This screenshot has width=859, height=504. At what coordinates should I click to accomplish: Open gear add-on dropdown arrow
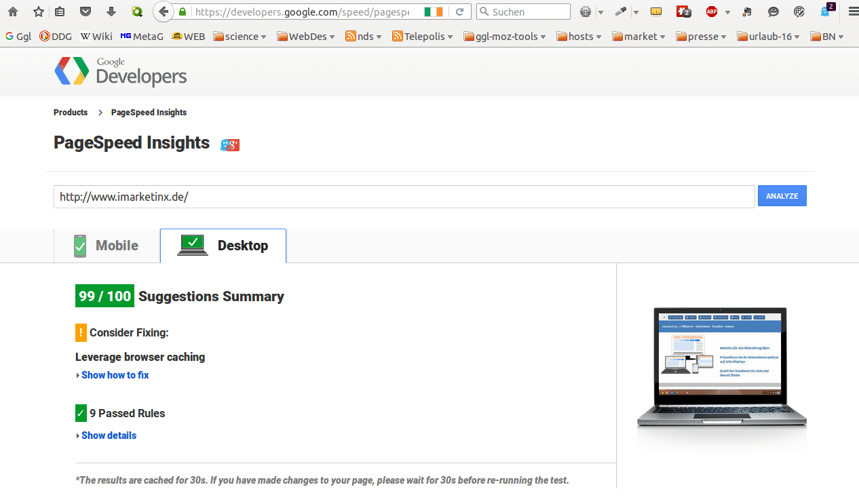(600, 12)
